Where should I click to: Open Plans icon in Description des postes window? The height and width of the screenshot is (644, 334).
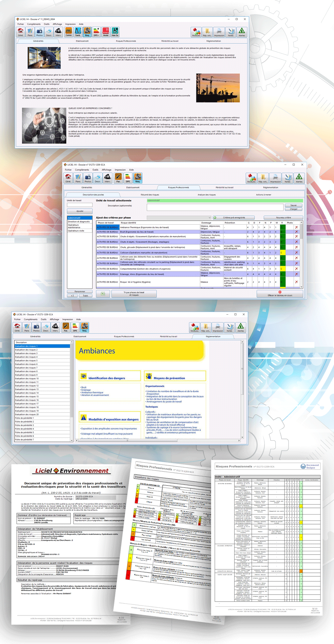pos(78,178)
